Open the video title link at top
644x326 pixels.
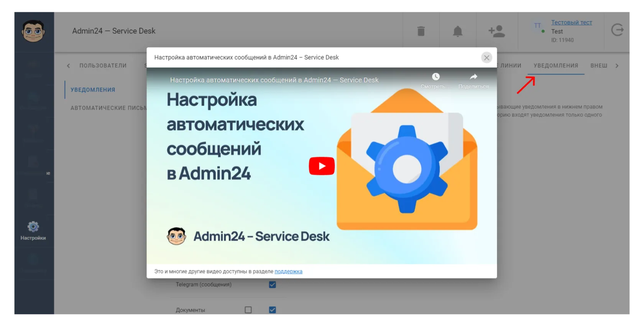[274, 80]
